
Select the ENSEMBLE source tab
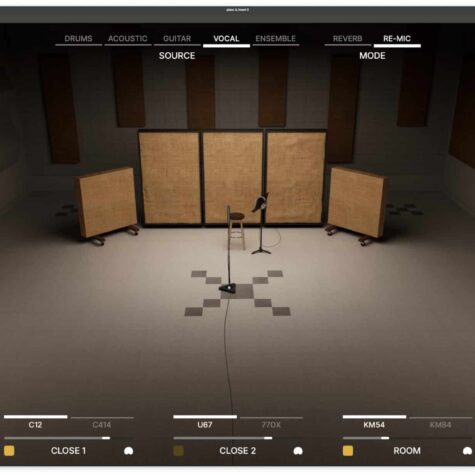pos(276,39)
